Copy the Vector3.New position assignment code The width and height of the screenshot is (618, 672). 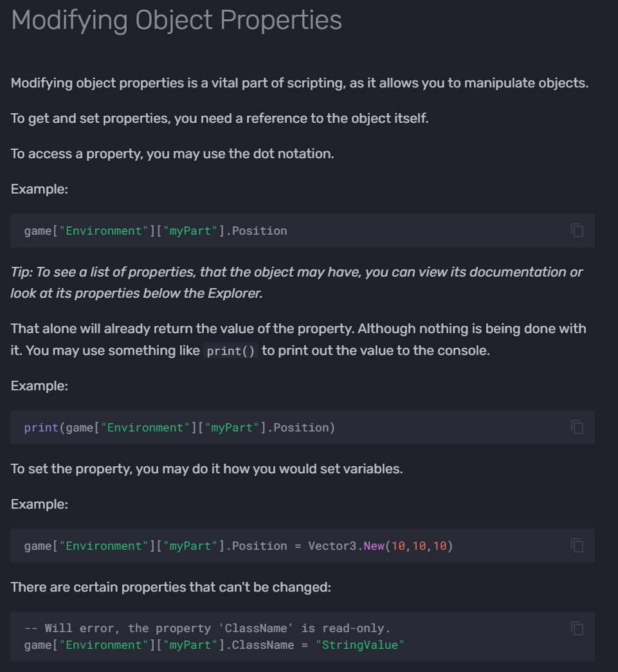577,545
